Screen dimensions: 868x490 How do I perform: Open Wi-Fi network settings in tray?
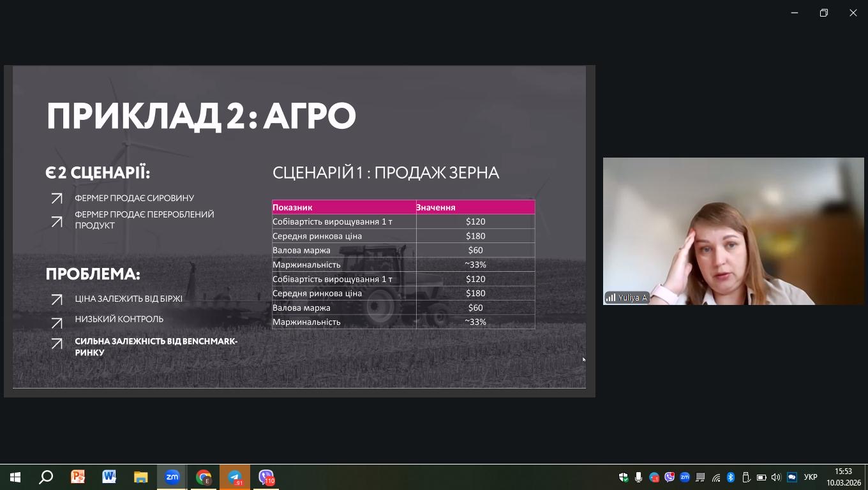click(x=716, y=477)
